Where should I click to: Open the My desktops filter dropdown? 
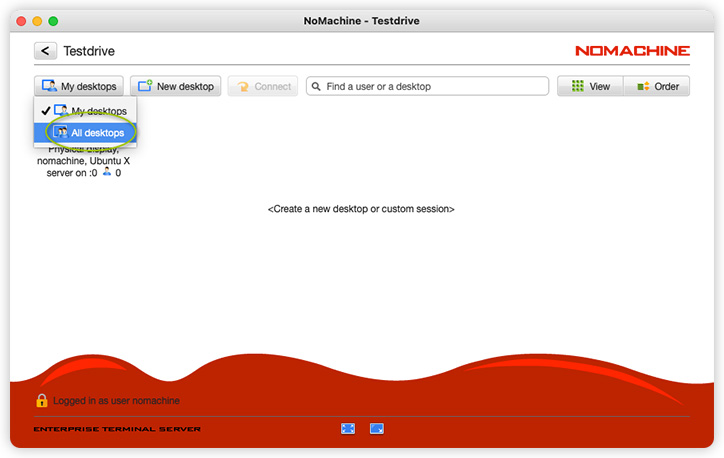pos(79,87)
